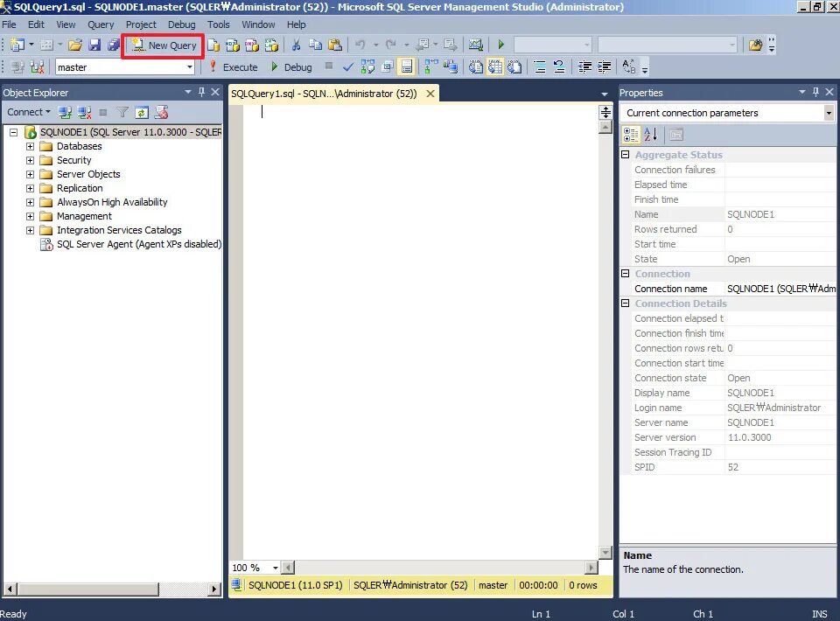
Task: Open the Project menu
Action: click(x=141, y=24)
